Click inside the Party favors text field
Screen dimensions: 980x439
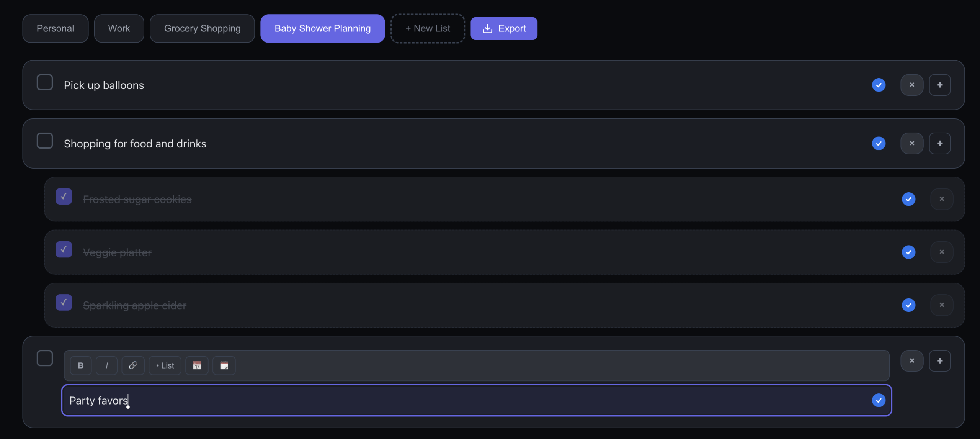(306, 400)
